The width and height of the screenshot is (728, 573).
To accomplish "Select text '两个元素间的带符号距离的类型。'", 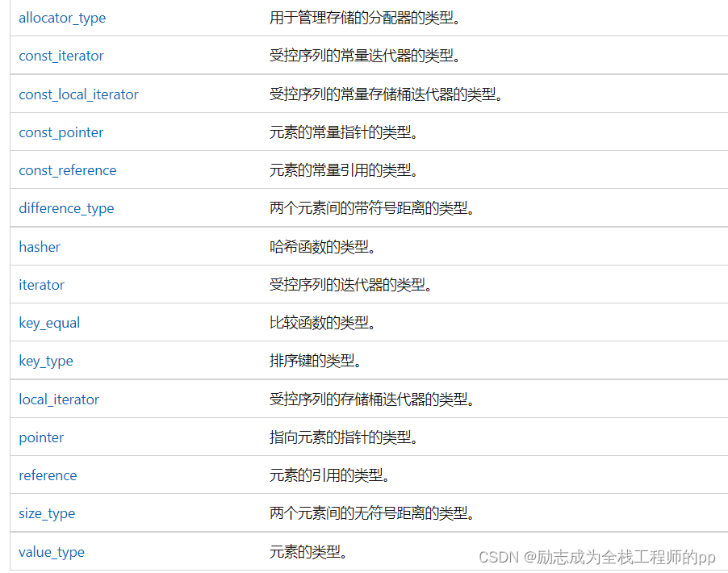I will tap(372, 208).
